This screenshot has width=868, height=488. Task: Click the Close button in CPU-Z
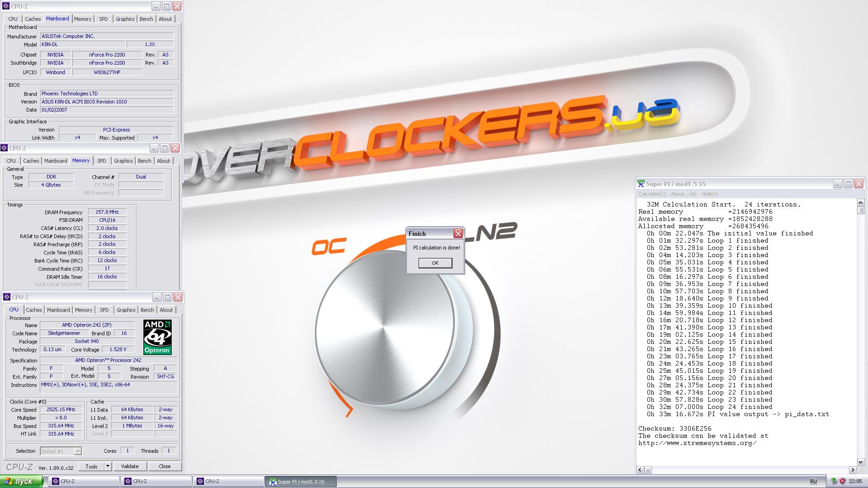tap(165, 466)
